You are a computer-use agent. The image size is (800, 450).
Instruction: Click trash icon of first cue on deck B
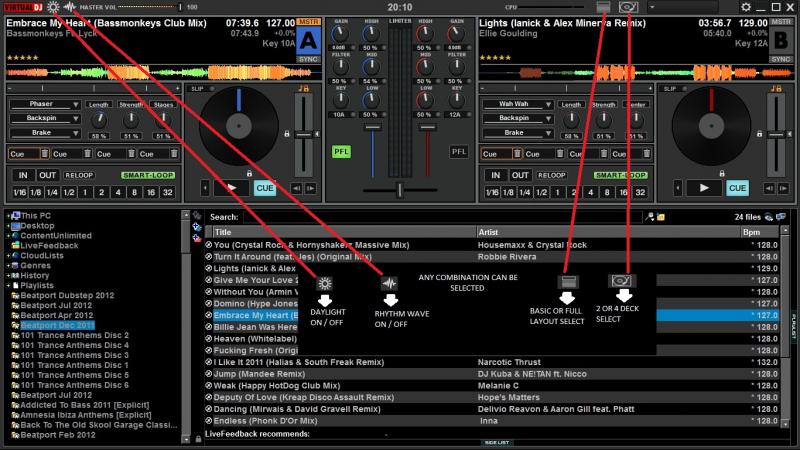[517, 154]
